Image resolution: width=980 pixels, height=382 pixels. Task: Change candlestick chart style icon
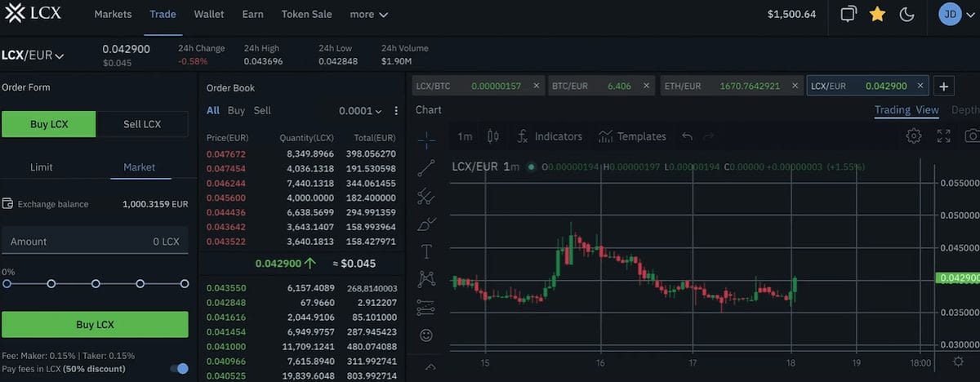click(x=492, y=136)
